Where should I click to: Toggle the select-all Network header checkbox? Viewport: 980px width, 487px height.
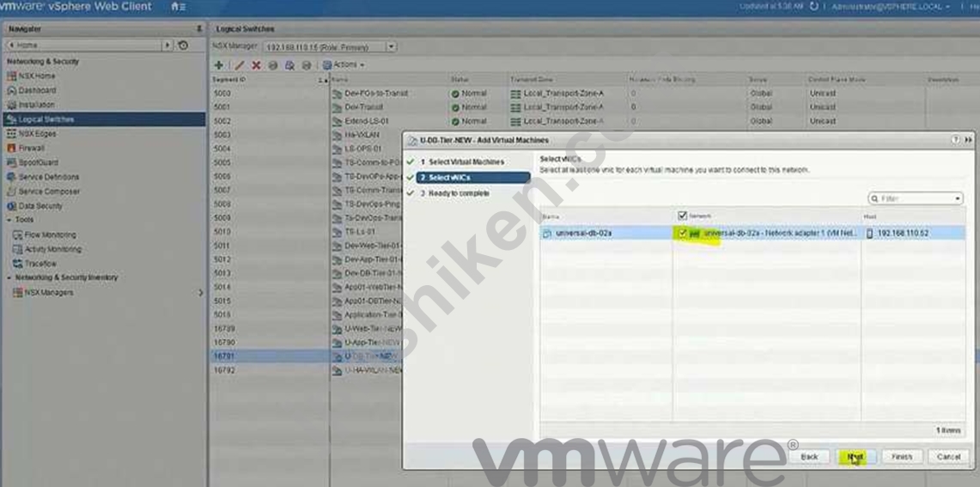683,216
